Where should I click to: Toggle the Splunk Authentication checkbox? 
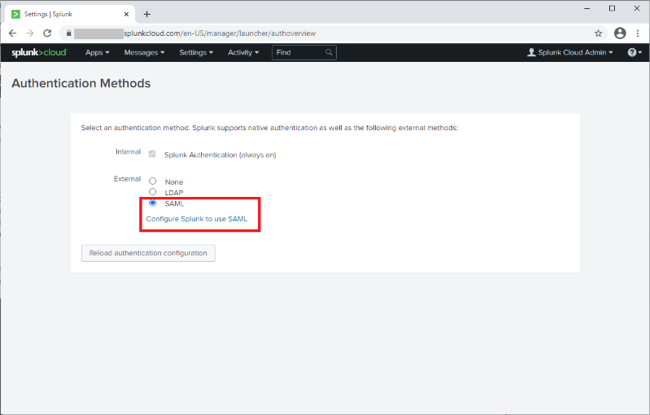(x=152, y=154)
